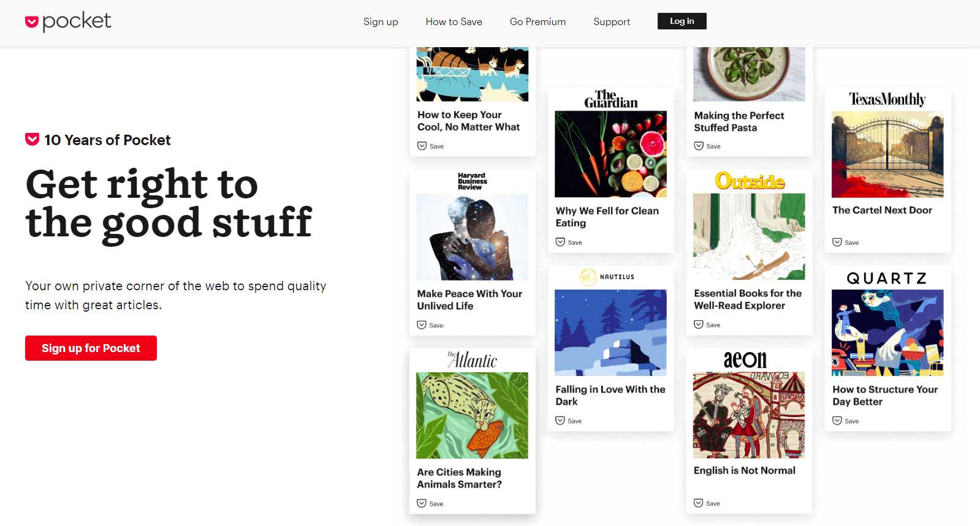The height and width of the screenshot is (526, 980).
Task: Save "Essential Books for the Well-Read Explorer"
Action: 707,325
